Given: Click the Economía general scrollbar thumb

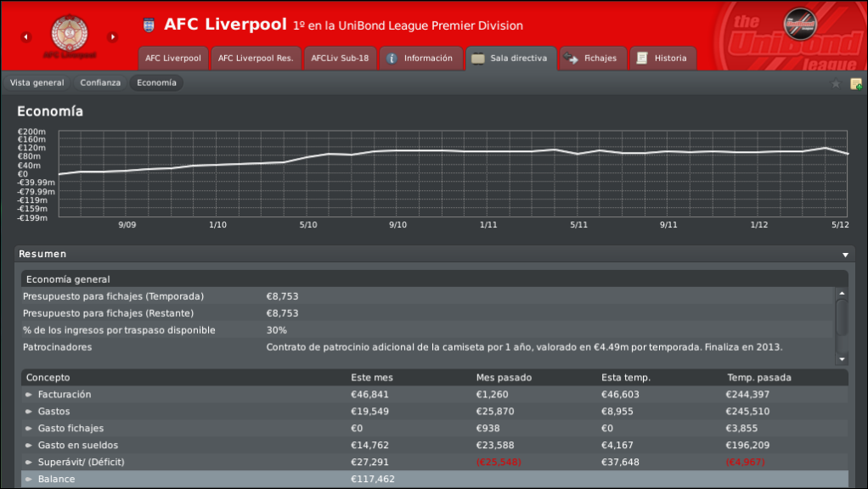Looking at the screenshot, I should [842, 317].
